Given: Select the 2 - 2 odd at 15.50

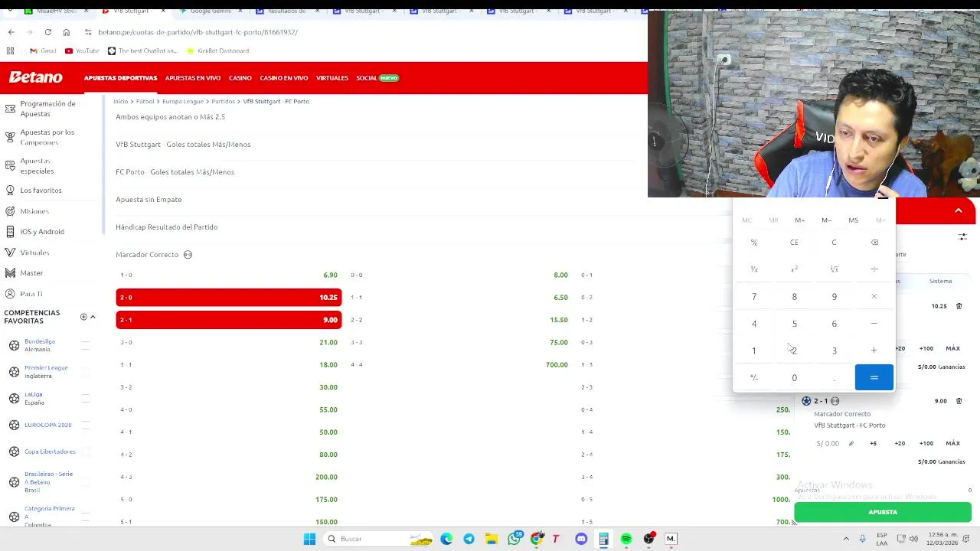Looking at the screenshot, I should click(x=459, y=320).
